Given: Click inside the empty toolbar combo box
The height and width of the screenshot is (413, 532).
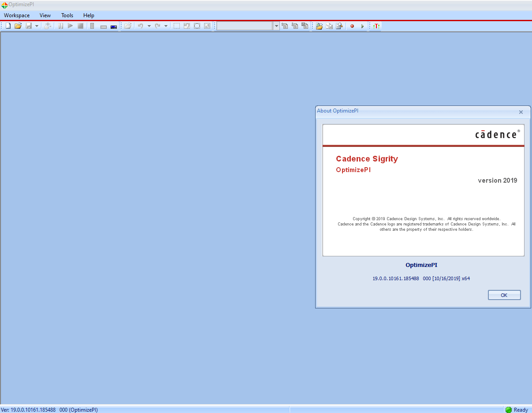Looking at the screenshot, I should click(245, 26).
